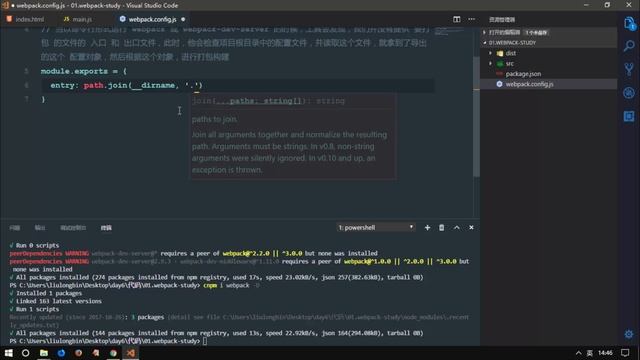The height and width of the screenshot is (360, 640).
Task: Open the Manage gear settings icon
Action: coord(629,334)
